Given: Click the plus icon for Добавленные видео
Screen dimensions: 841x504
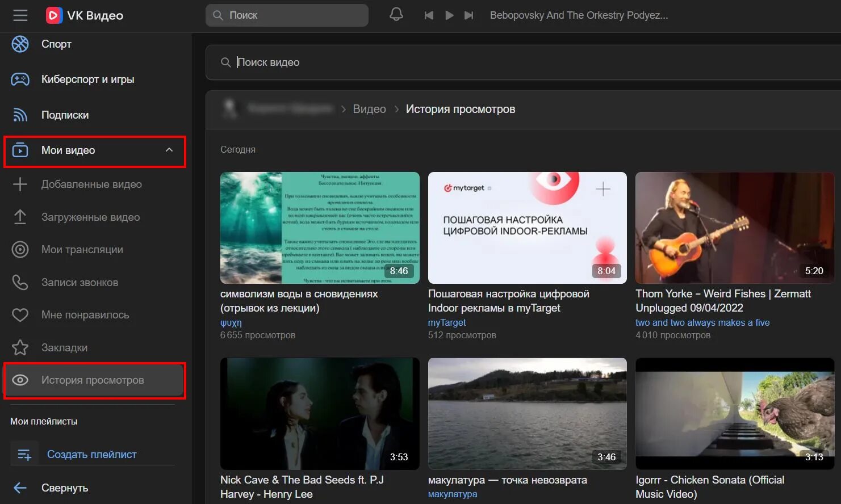Looking at the screenshot, I should click(x=20, y=184).
